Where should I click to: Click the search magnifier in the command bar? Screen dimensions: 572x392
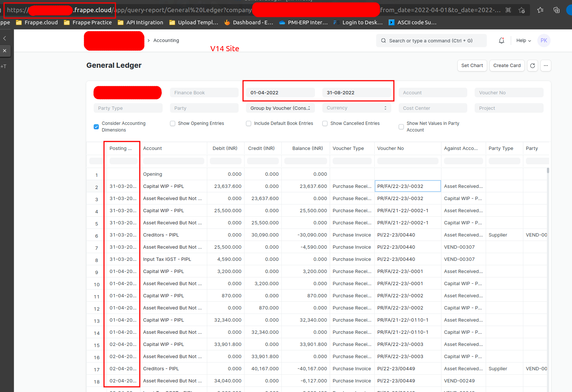pyautogui.click(x=383, y=41)
